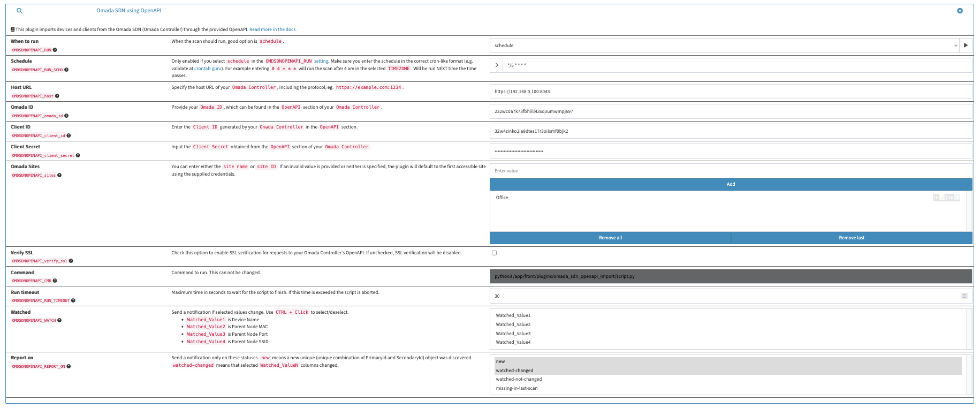
Task: Click the Add button for Omada Sites
Action: [731, 184]
